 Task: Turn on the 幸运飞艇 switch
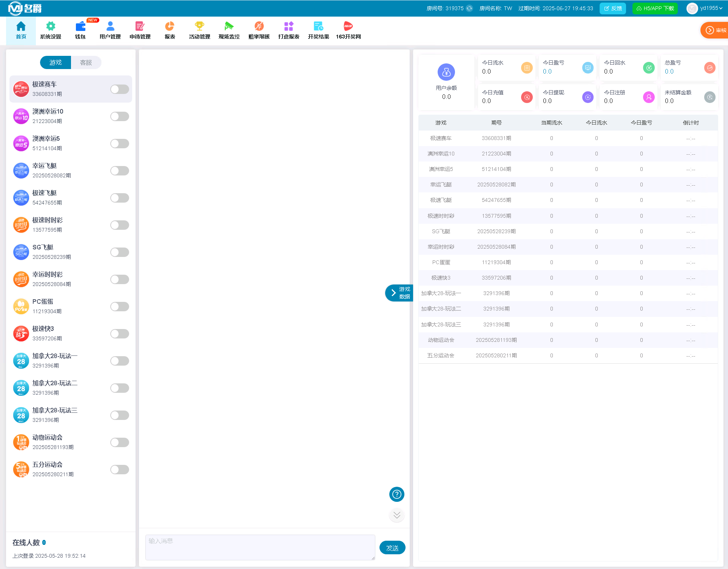click(119, 171)
